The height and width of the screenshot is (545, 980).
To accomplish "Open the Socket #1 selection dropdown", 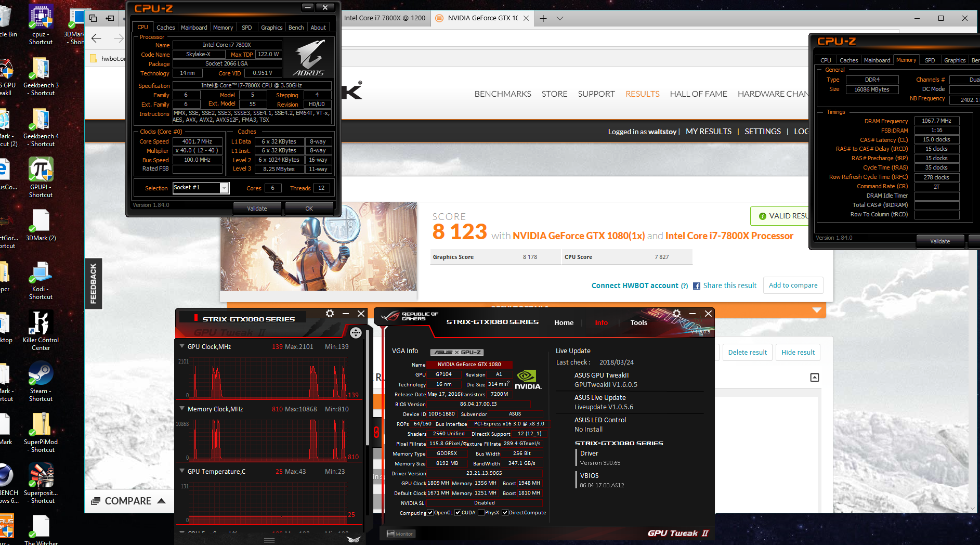I will pyautogui.click(x=224, y=188).
